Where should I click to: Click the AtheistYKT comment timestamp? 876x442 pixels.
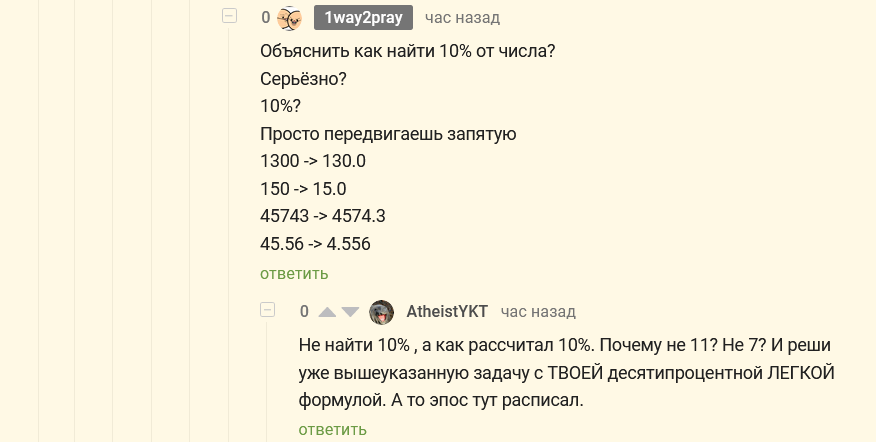click(x=538, y=312)
